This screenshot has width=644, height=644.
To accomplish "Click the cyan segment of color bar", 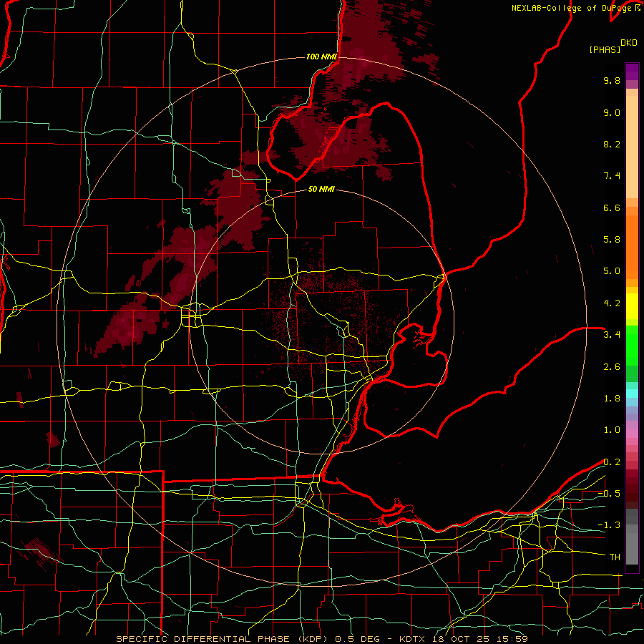I will point(632,393).
